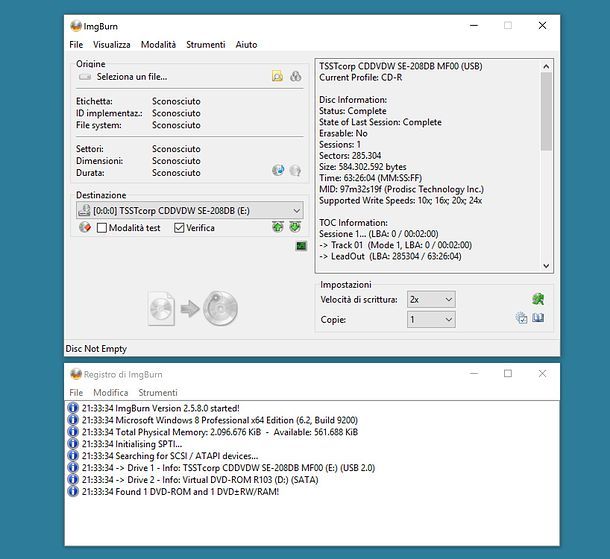
Task: Click the binoculars search file icon
Action: (x=296, y=76)
